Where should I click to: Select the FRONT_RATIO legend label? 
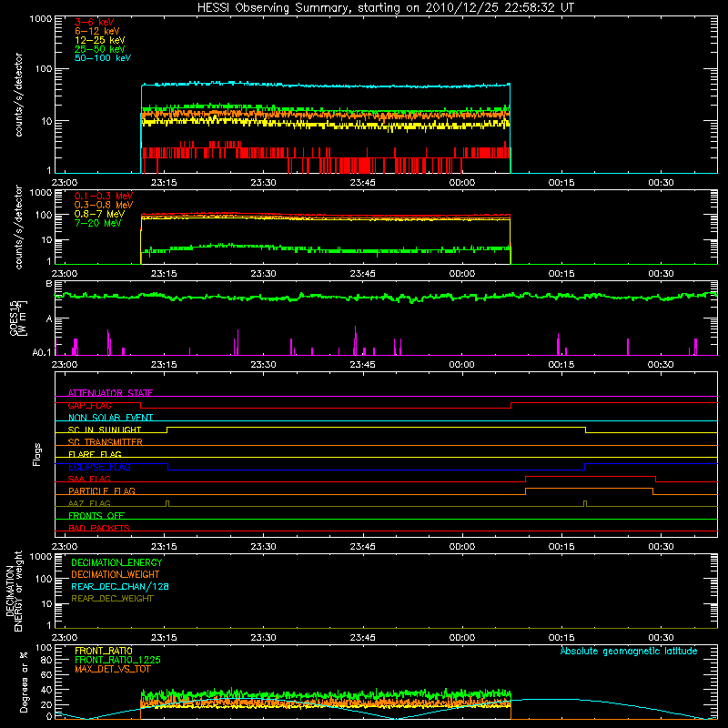point(104,651)
